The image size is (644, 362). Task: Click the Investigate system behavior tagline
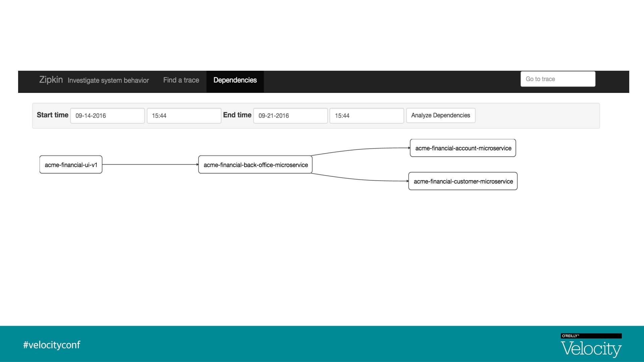[108, 80]
